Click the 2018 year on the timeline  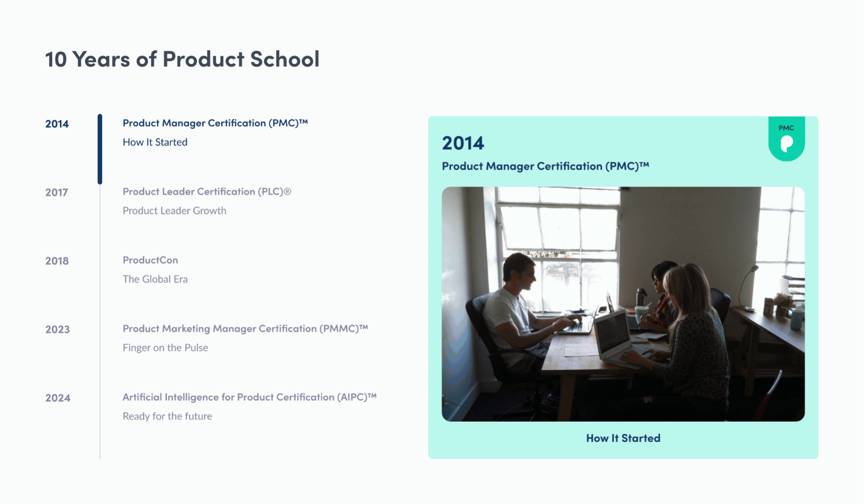(56, 261)
